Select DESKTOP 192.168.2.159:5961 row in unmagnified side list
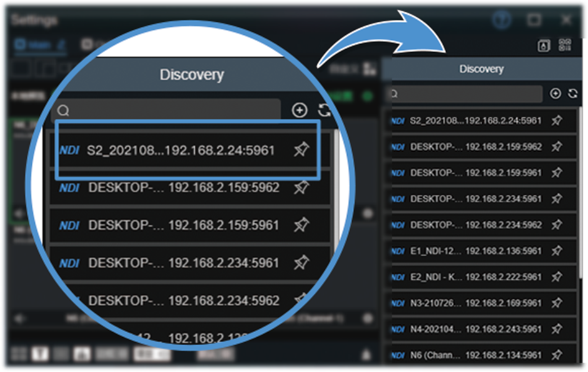The image size is (588, 372). click(x=482, y=172)
